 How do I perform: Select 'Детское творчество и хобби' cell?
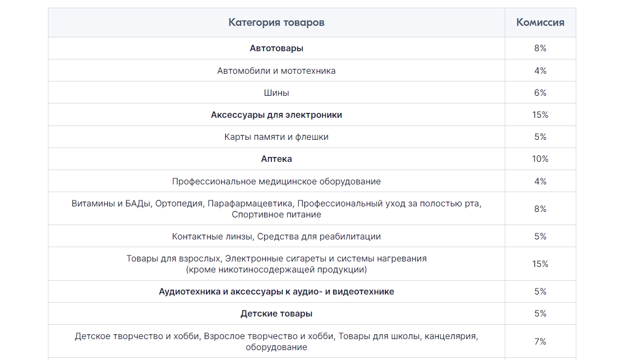point(276,341)
